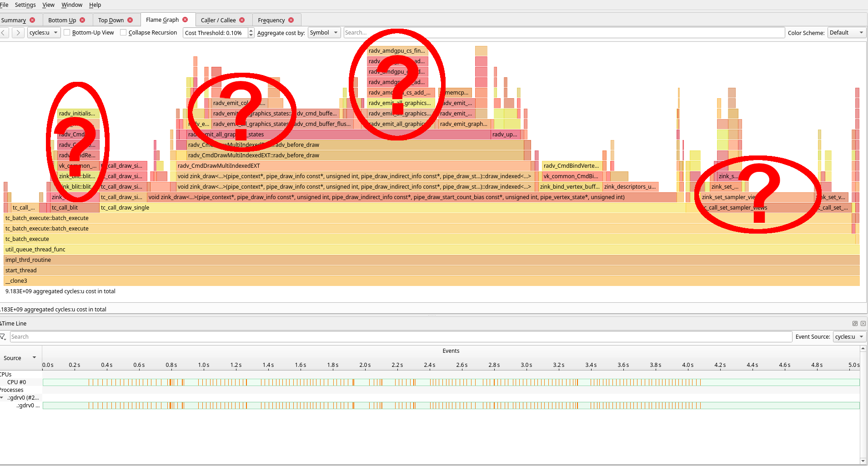Open the Aggregate cost by Symbol dropdown
The height and width of the screenshot is (466, 868).
tap(324, 33)
